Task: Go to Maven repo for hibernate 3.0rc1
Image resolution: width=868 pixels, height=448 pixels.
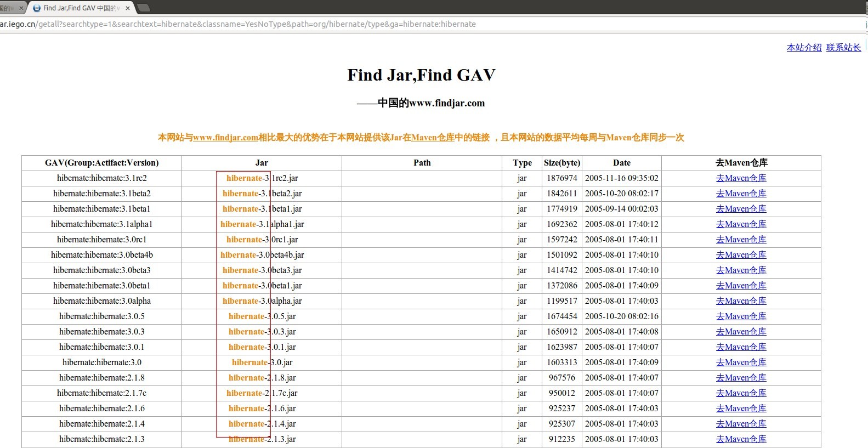Action: click(741, 240)
